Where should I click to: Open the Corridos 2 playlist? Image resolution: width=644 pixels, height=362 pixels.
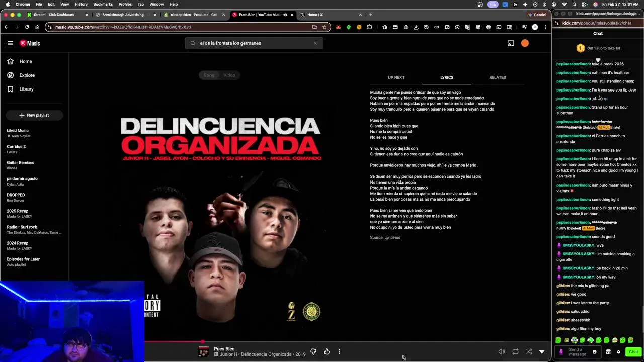(x=16, y=149)
